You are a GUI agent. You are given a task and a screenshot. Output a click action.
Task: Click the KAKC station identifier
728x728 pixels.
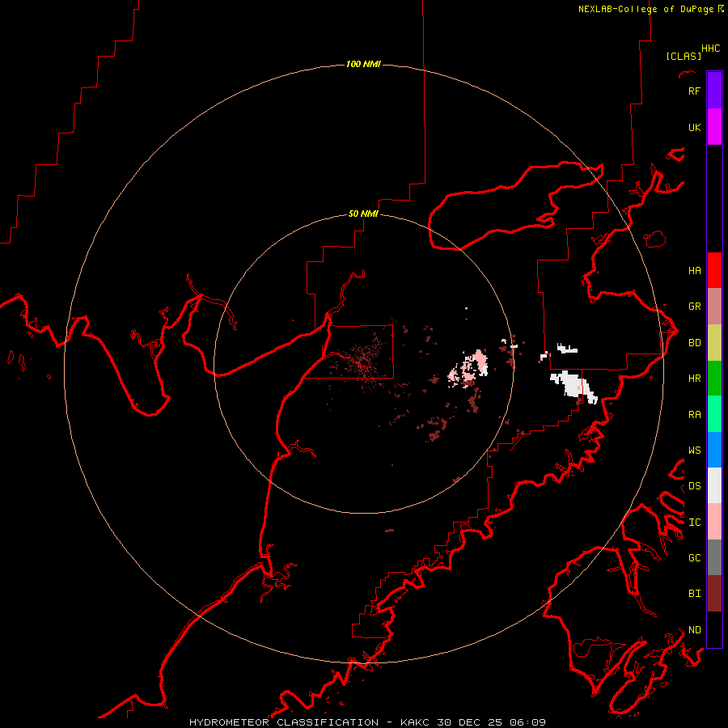[x=416, y=722]
